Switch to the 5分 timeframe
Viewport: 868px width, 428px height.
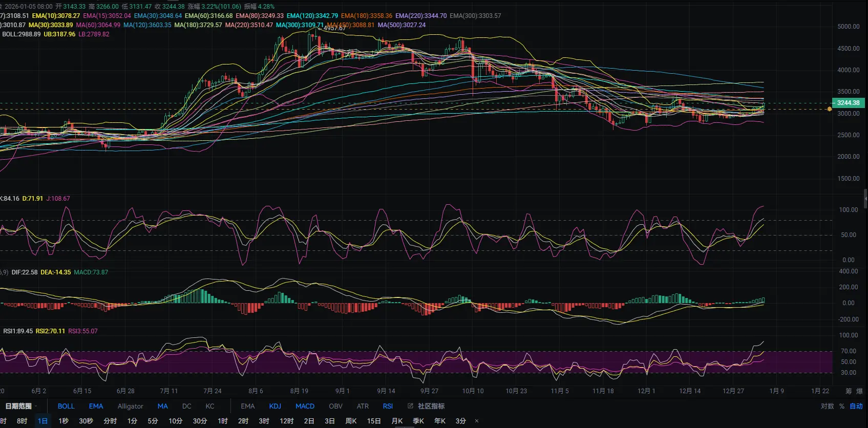pyautogui.click(x=153, y=421)
